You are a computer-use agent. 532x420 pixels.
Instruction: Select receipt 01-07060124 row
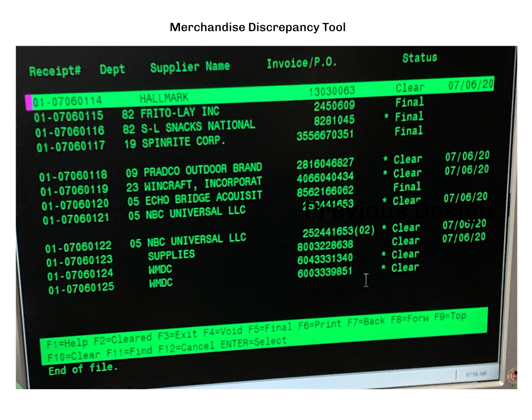pyautogui.click(x=234, y=265)
